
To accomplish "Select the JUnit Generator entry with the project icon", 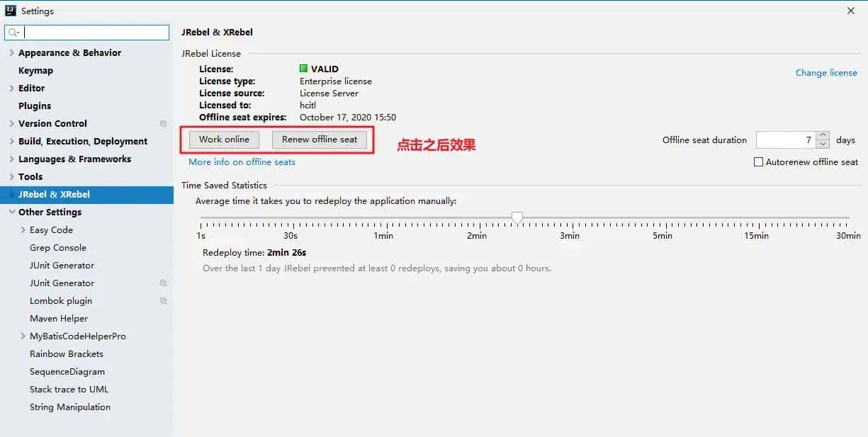I will [x=62, y=283].
